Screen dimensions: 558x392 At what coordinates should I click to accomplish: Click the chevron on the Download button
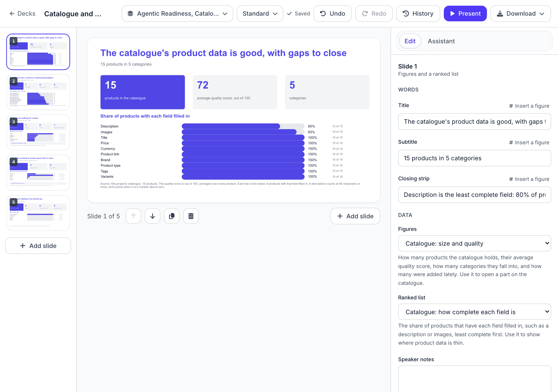click(542, 14)
